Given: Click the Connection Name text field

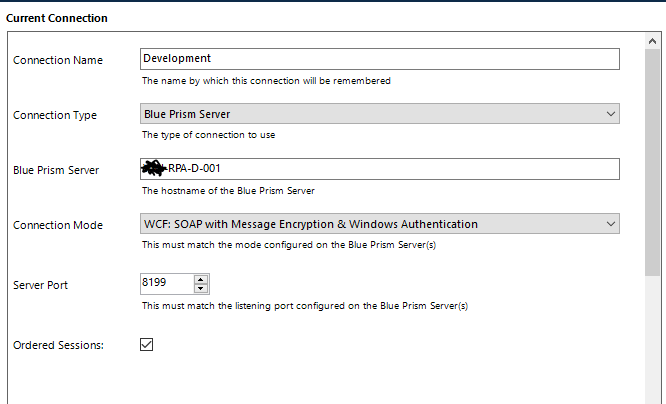Looking at the screenshot, I should click(380, 59).
